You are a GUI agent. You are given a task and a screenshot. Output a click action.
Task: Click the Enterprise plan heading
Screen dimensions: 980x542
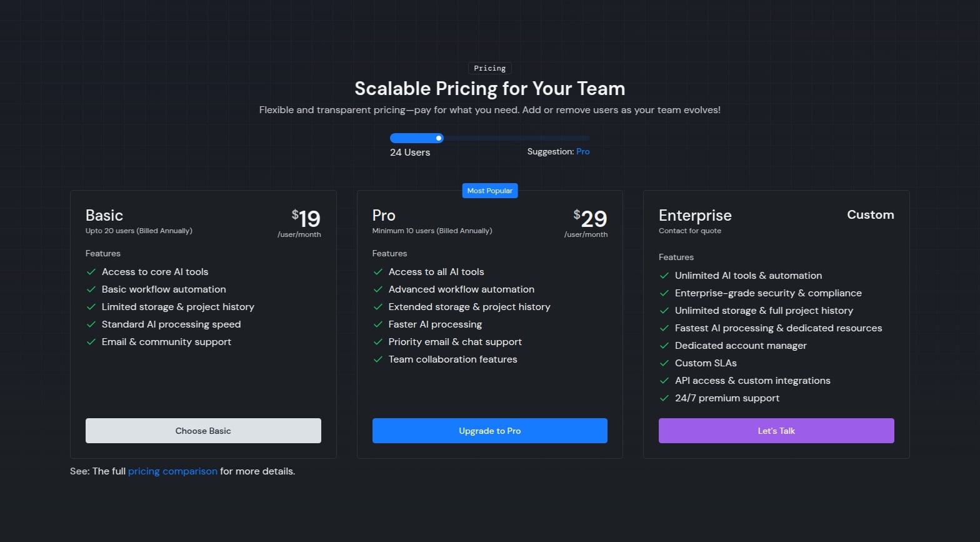694,216
